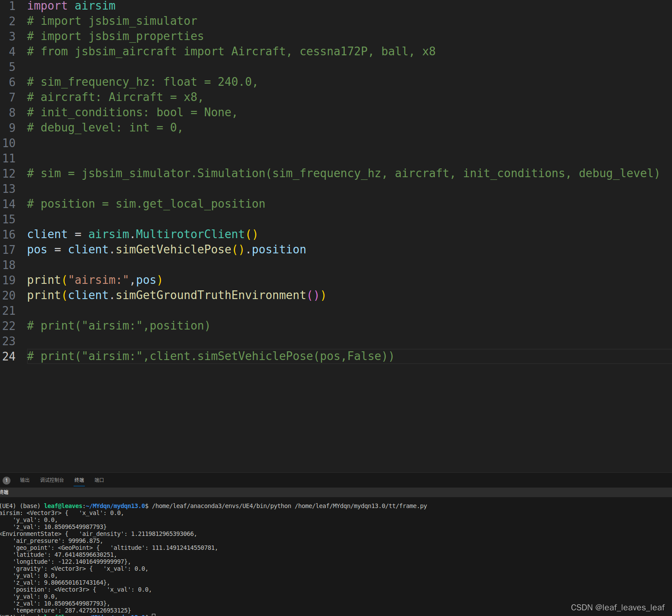Image resolution: width=672 pixels, height=616 pixels.
Task: Click the 'temperature': 287.42755126953125 terminal line
Action: 72,610
